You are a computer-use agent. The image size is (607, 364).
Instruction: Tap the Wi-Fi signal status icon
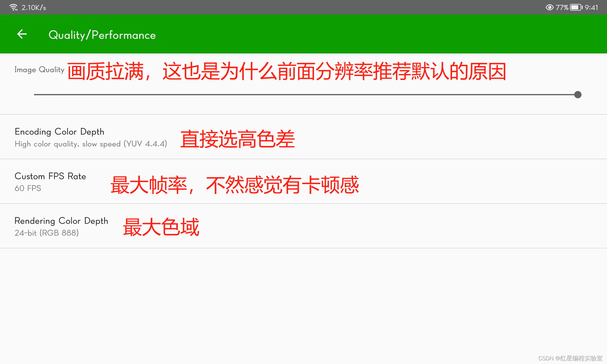click(13, 7)
